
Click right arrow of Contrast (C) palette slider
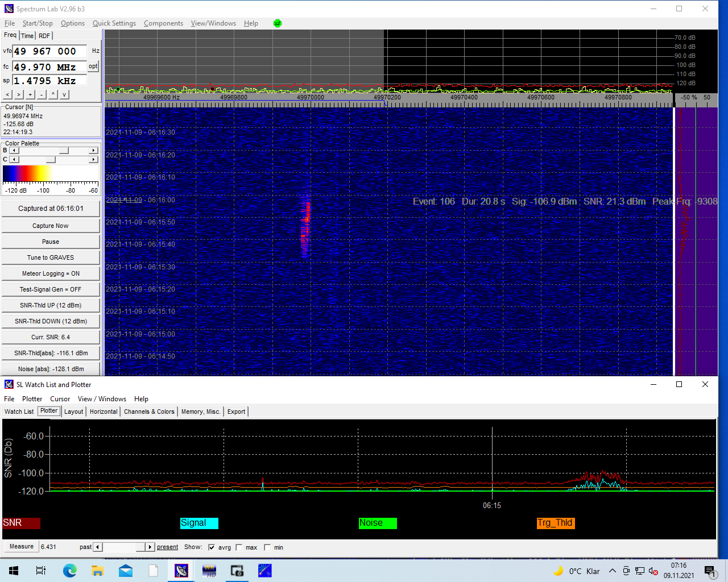coord(94,160)
